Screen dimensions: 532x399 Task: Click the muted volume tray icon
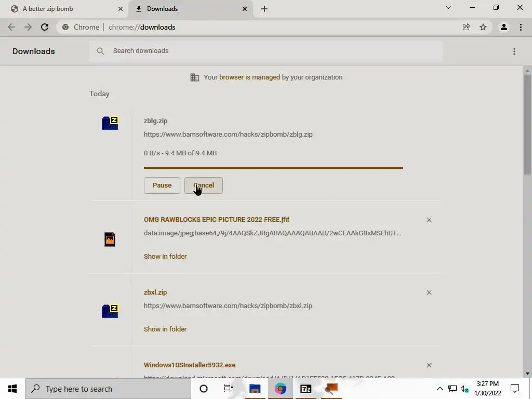click(x=465, y=389)
